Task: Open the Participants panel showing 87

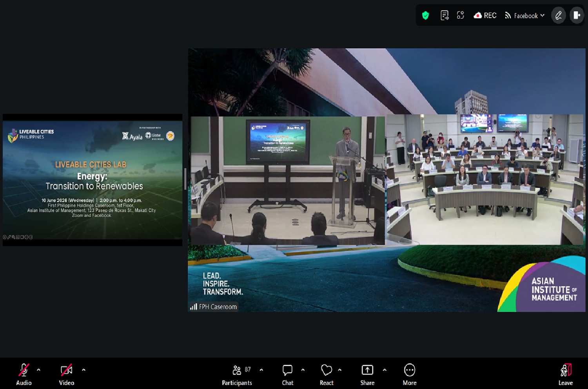Action: tap(237, 375)
